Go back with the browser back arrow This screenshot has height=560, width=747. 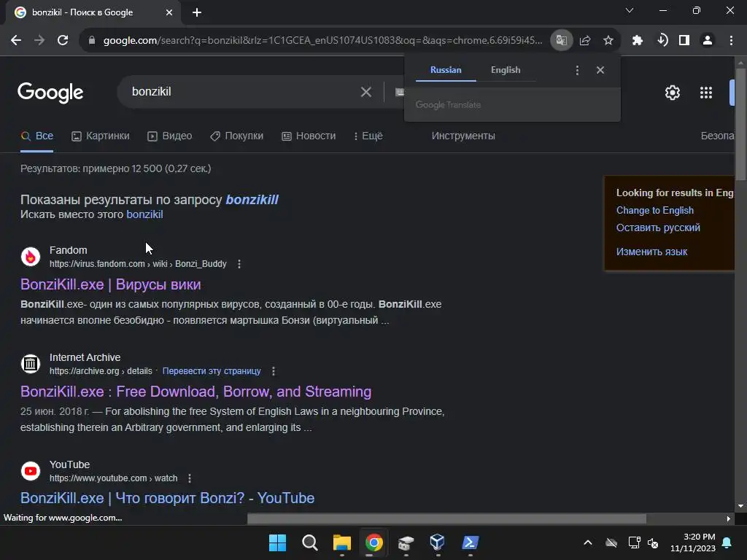pyautogui.click(x=16, y=41)
